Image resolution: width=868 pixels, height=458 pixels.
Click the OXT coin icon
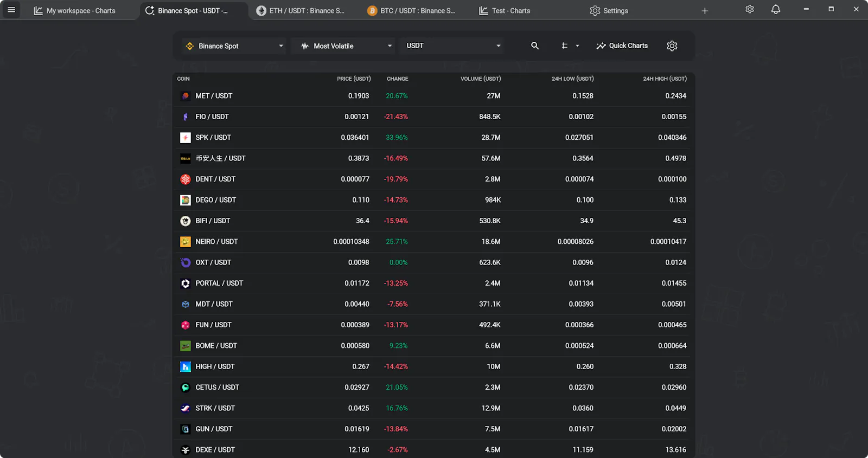(x=186, y=262)
